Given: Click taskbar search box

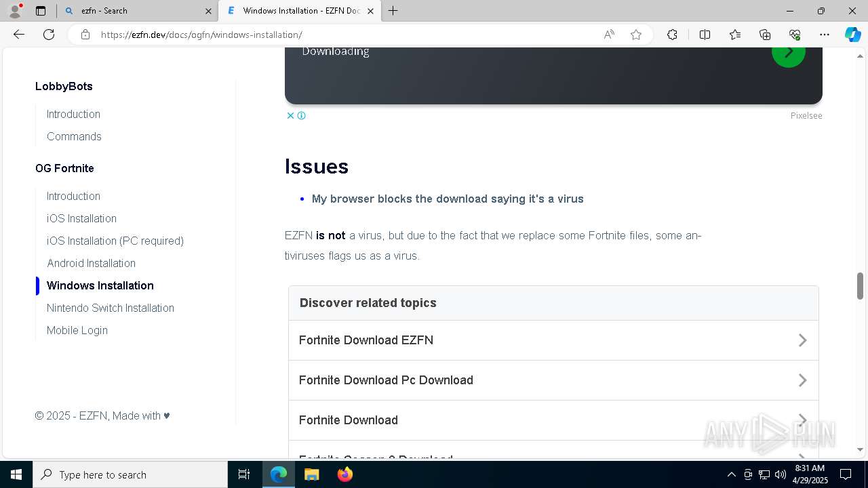Looking at the screenshot, I should click(130, 474).
